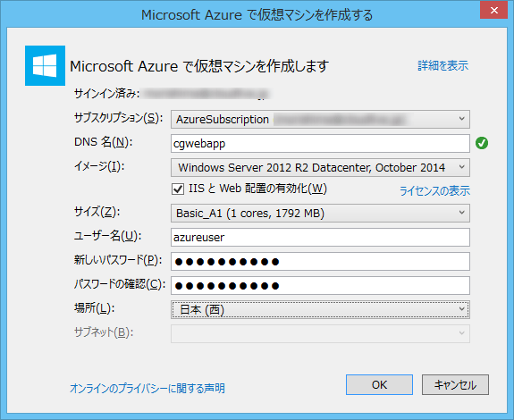514x420 pixels.
Task: Open the オンラインのプライバシーに関する声明 link
Action: [147, 389]
